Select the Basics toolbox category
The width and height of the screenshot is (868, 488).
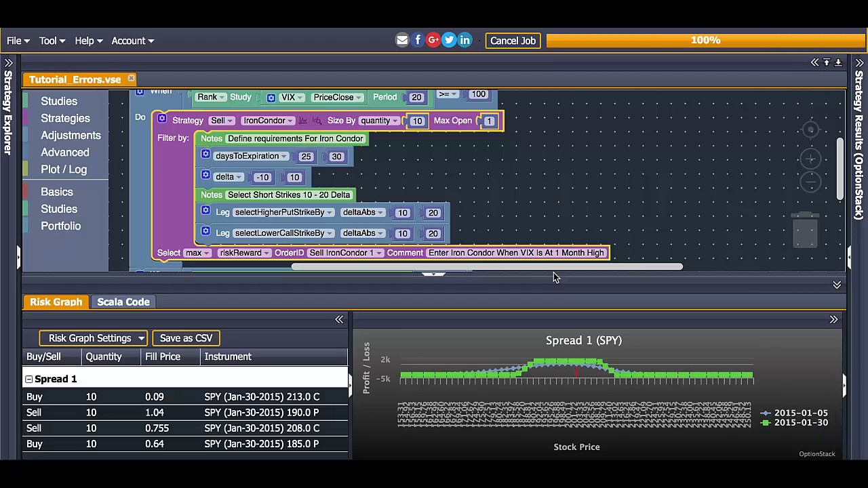(57, 192)
